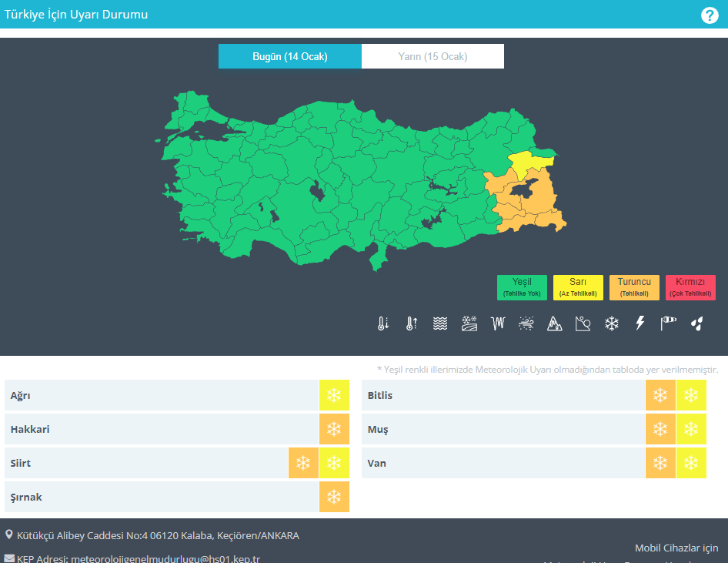The image size is (728, 563).
Task: Select the Kırmızı (Çok Tehlikeli) legend swatch
Action: click(x=690, y=287)
